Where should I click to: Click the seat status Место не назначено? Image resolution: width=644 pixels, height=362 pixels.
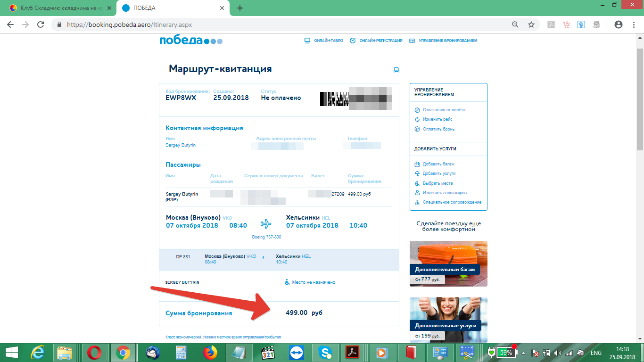click(x=314, y=282)
